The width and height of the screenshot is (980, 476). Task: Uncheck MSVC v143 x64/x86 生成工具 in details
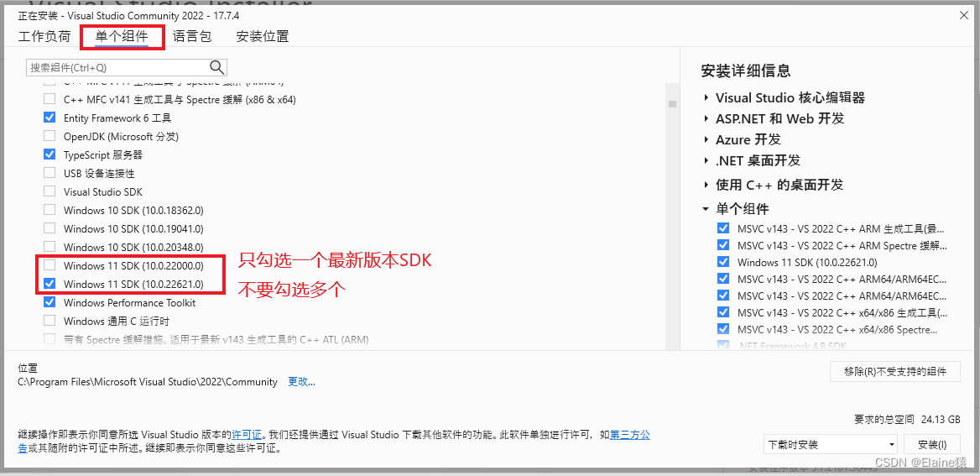[723, 311]
